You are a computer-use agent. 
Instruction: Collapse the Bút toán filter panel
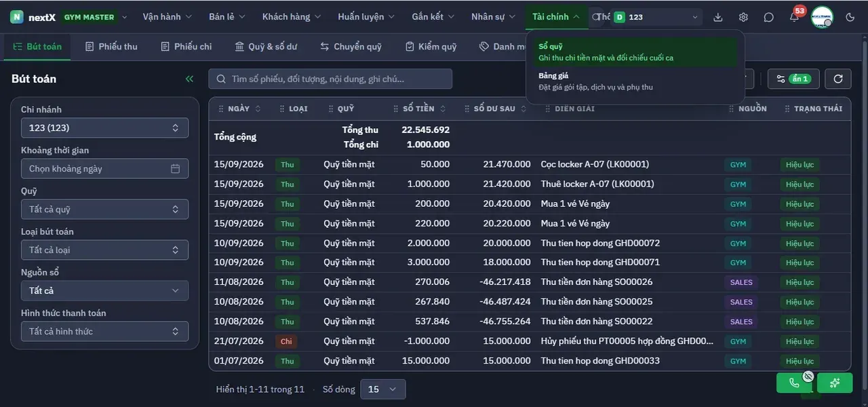pos(189,79)
